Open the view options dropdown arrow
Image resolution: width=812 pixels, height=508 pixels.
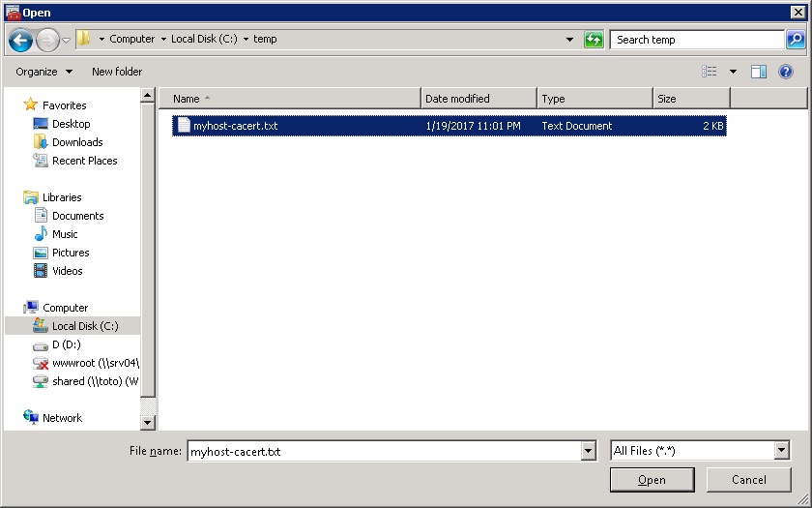[x=733, y=72]
